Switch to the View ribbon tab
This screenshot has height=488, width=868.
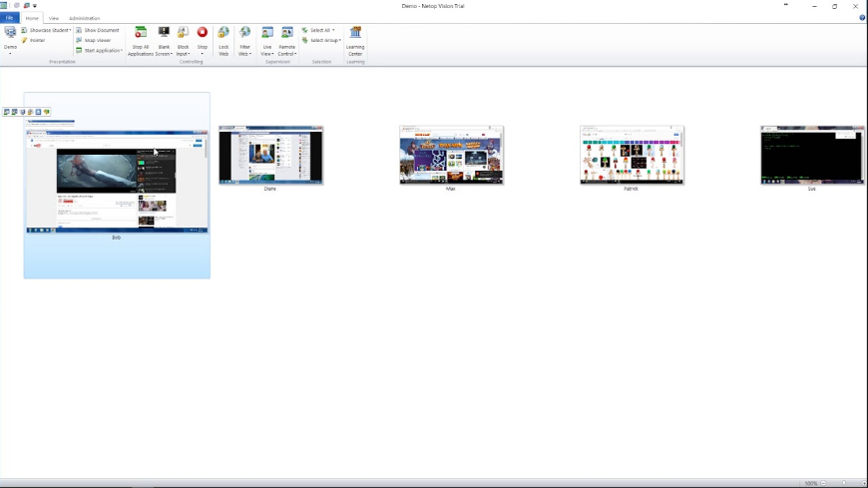(54, 18)
